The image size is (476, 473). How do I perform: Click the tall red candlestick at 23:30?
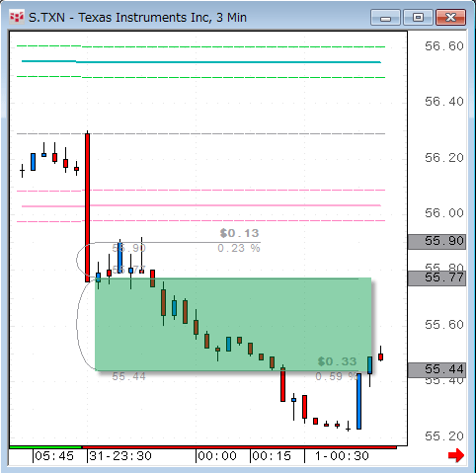point(87,207)
